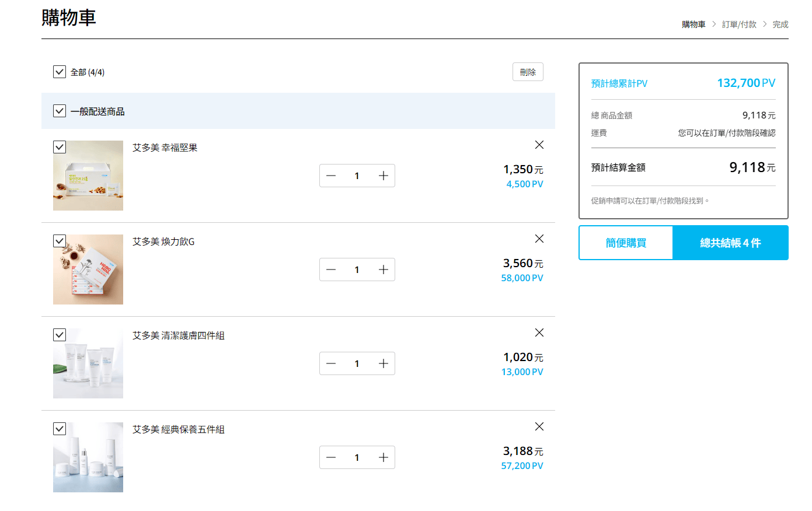Uncheck the 艾多美 煥力飲G item checkbox

pyautogui.click(x=60, y=241)
